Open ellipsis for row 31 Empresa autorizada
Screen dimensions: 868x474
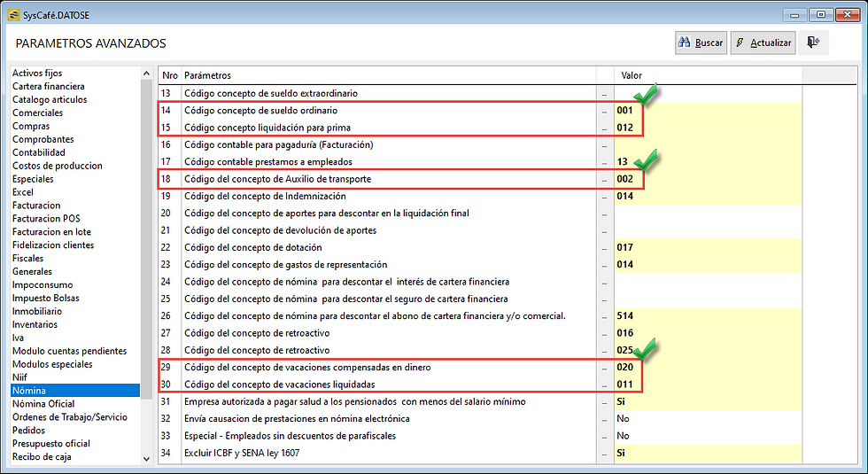605,402
